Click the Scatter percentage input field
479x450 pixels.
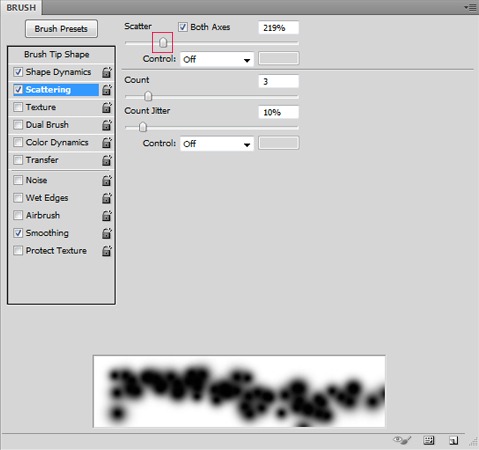[279, 28]
